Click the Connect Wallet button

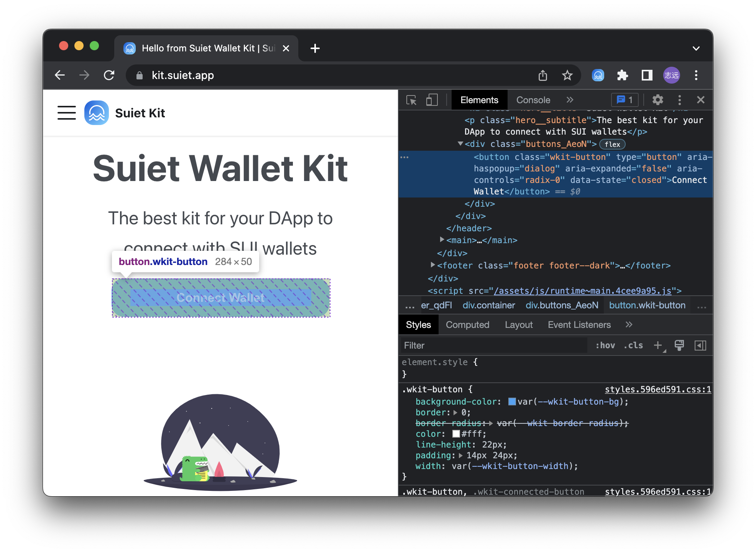pyautogui.click(x=221, y=298)
